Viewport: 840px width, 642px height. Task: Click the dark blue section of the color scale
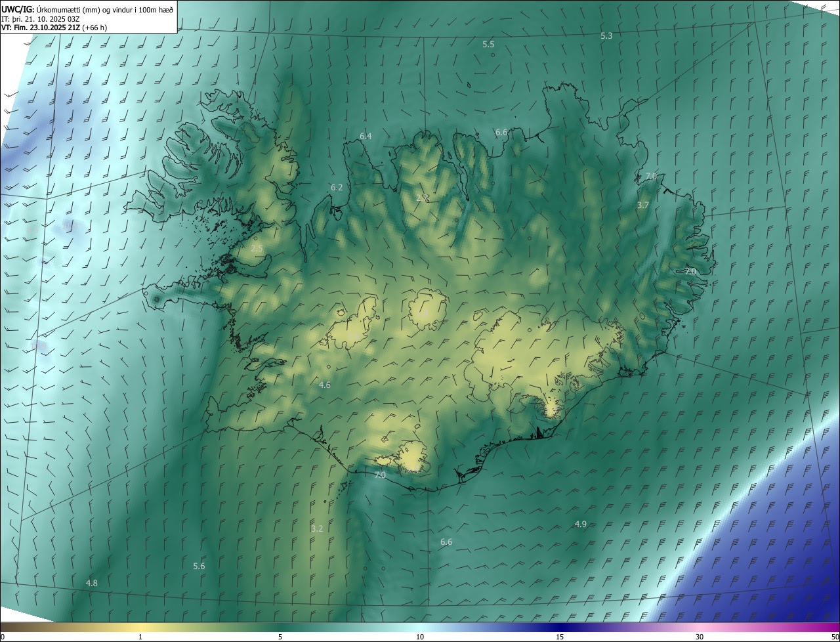pos(560,626)
